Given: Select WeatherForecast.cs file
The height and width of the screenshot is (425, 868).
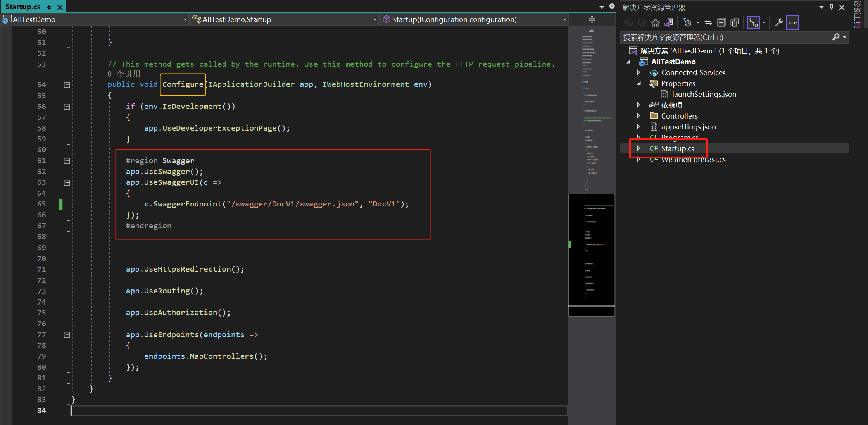Looking at the screenshot, I should 693,159.
